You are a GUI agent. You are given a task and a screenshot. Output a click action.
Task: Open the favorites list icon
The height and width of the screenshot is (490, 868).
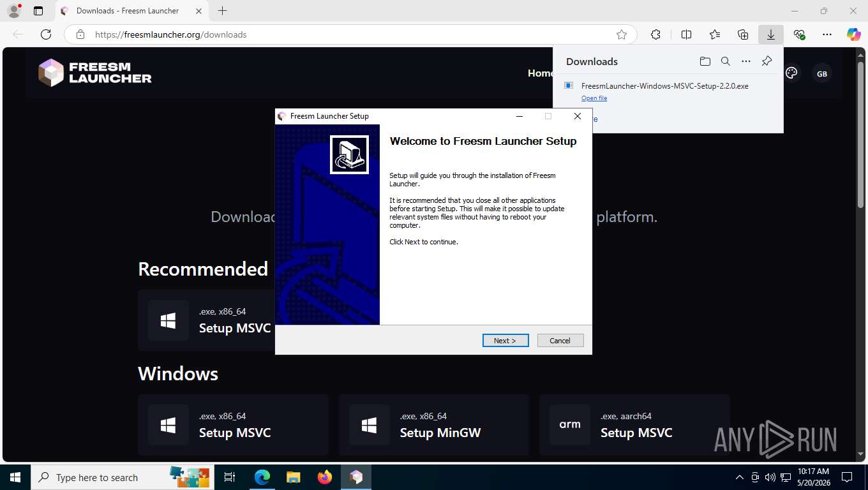tap(715, 34)
